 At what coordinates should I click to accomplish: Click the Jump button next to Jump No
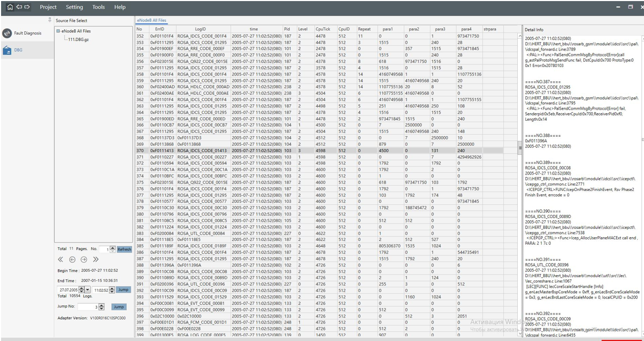119,307
